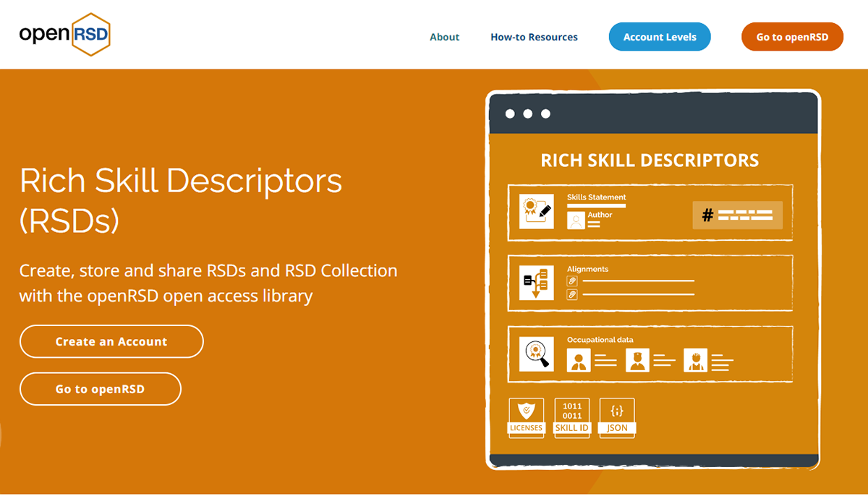Click the Alignments label

click(587, 269)
